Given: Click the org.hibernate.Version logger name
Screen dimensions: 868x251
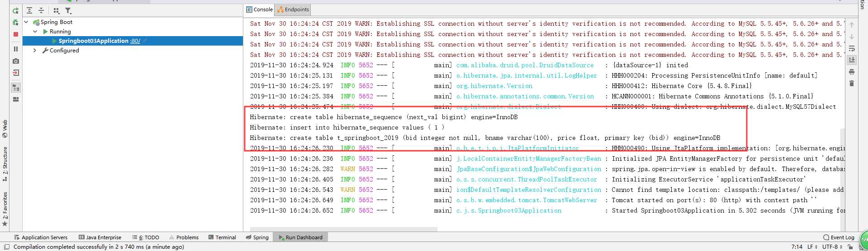Looking at the screenshot, I should 494,86.
